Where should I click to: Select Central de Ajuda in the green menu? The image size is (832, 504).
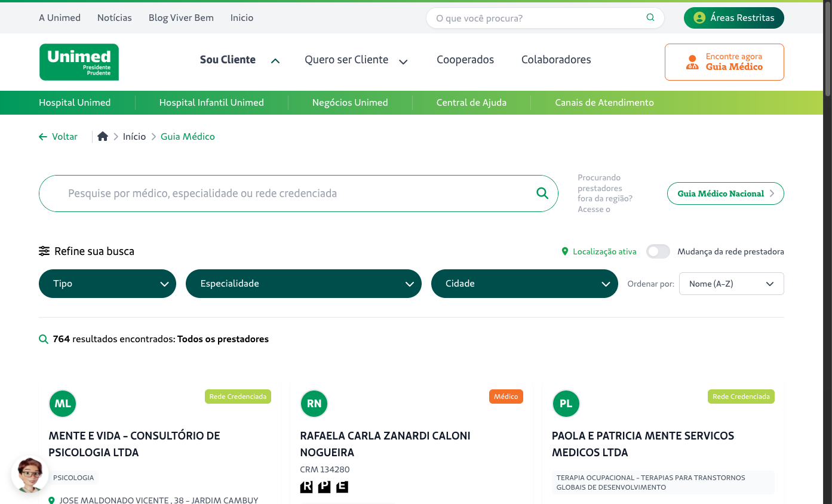click(471, 102)
